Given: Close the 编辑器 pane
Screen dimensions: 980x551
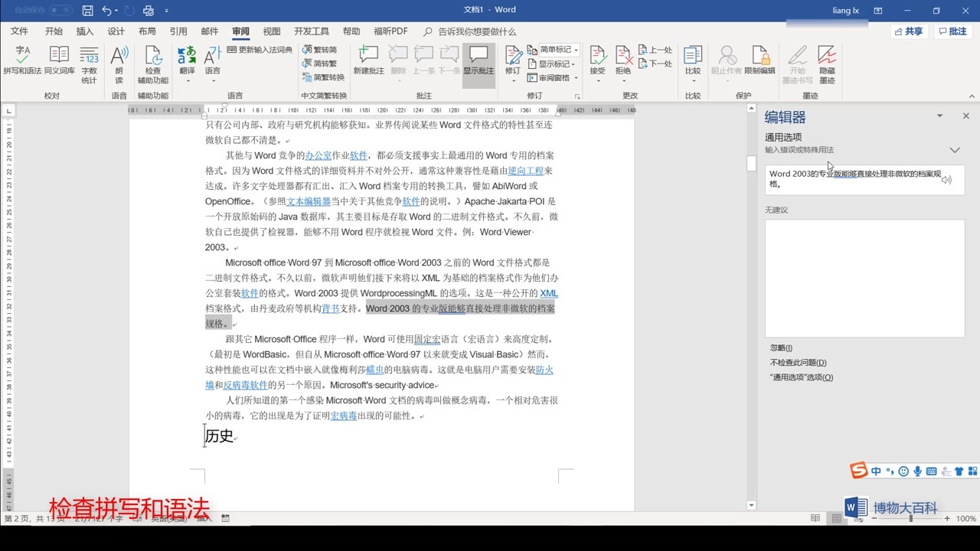Looking at the screenshot, I should [x=965, y=116].
